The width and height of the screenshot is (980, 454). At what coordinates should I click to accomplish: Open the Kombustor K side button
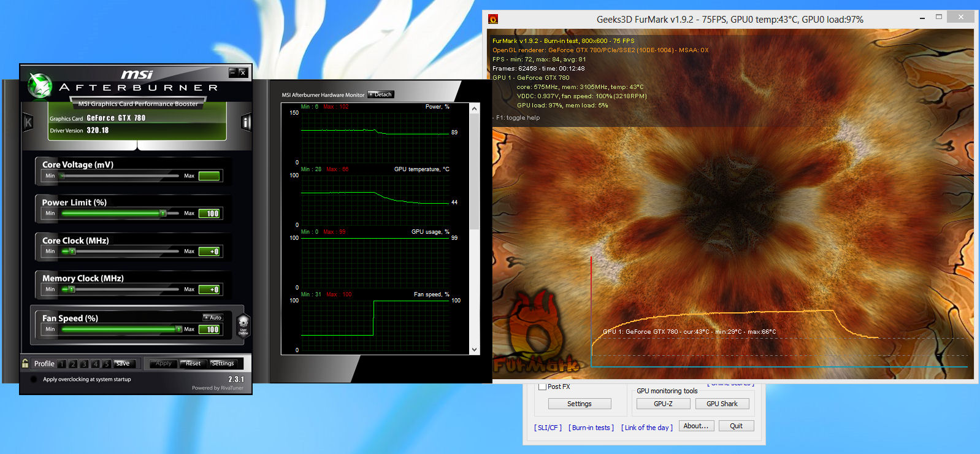28,123
